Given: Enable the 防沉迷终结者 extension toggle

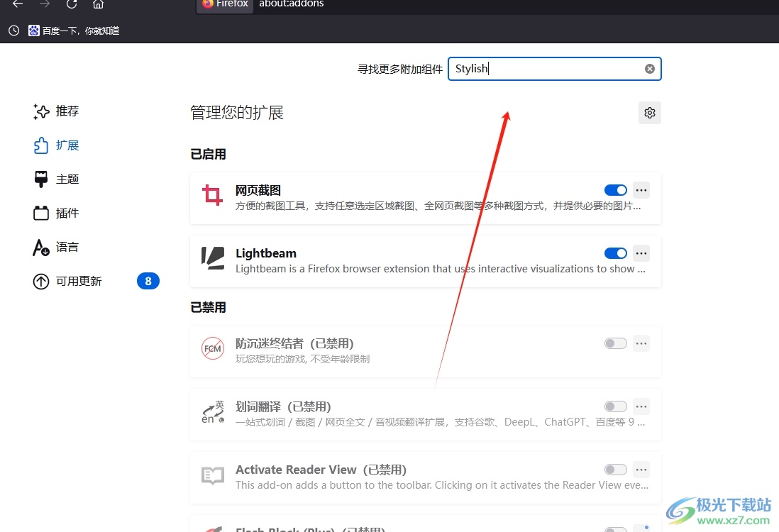Looking at the screenshot, I should coord(616,343).
